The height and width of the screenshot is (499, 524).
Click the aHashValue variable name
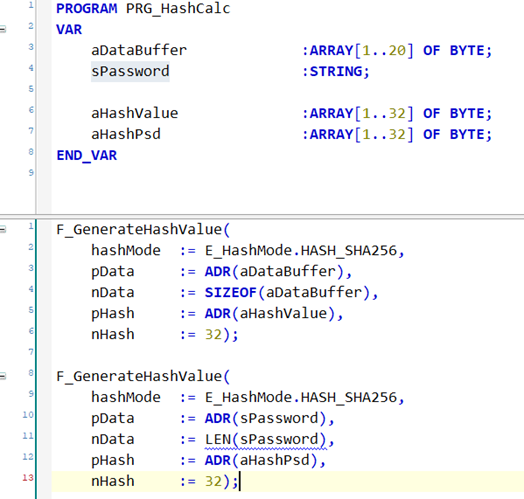(135, 113)
